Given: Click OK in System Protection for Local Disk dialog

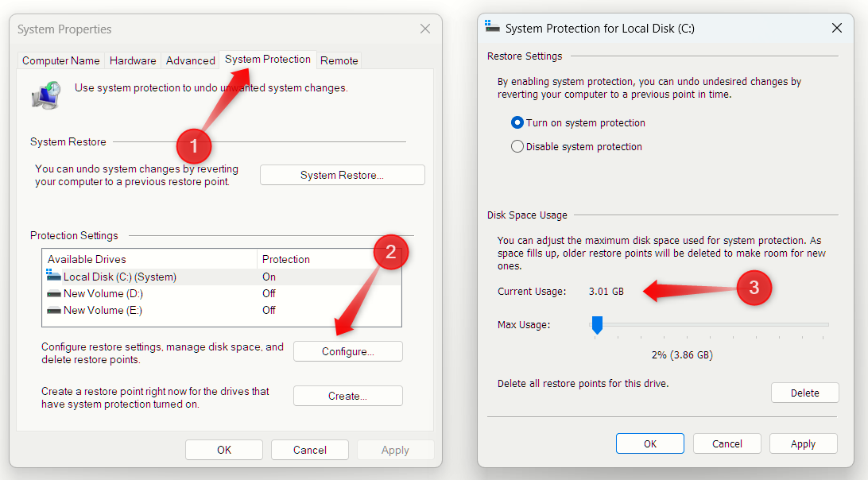Looking at the screenshot, I should point(650,443).
